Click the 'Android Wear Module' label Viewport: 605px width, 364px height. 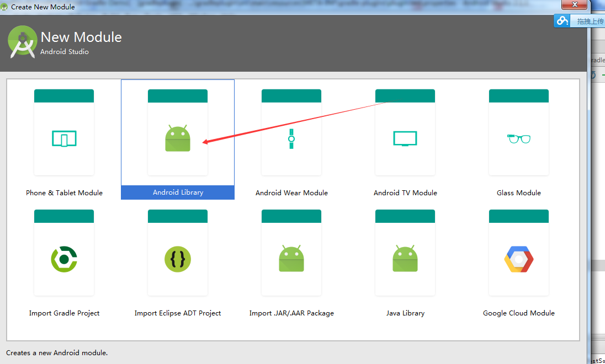291,193
